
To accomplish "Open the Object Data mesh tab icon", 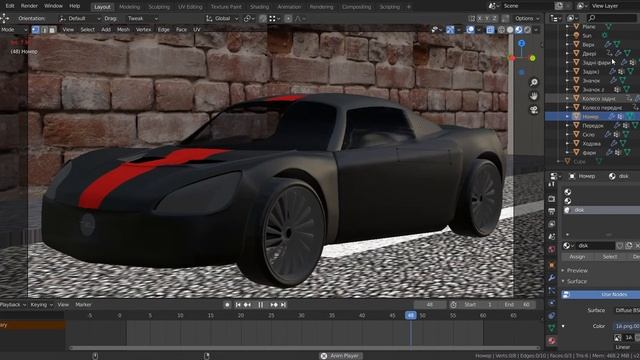I will coord(552,328).
